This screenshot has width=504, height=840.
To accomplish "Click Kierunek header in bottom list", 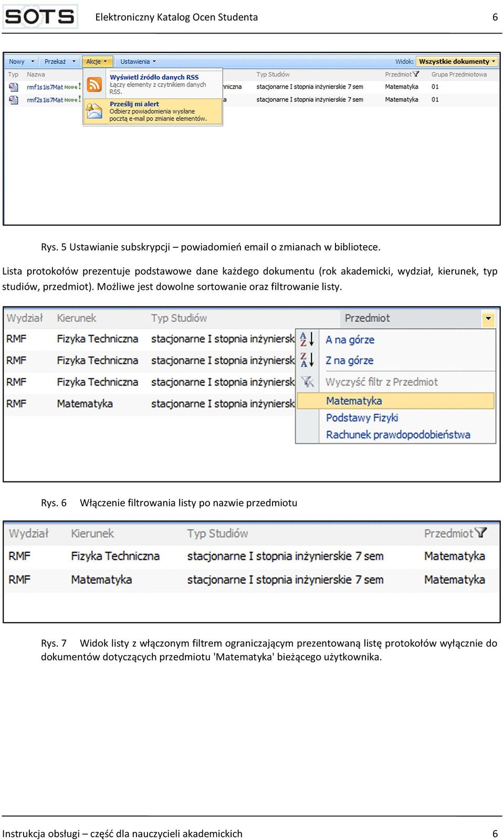I will click(92, 533).
